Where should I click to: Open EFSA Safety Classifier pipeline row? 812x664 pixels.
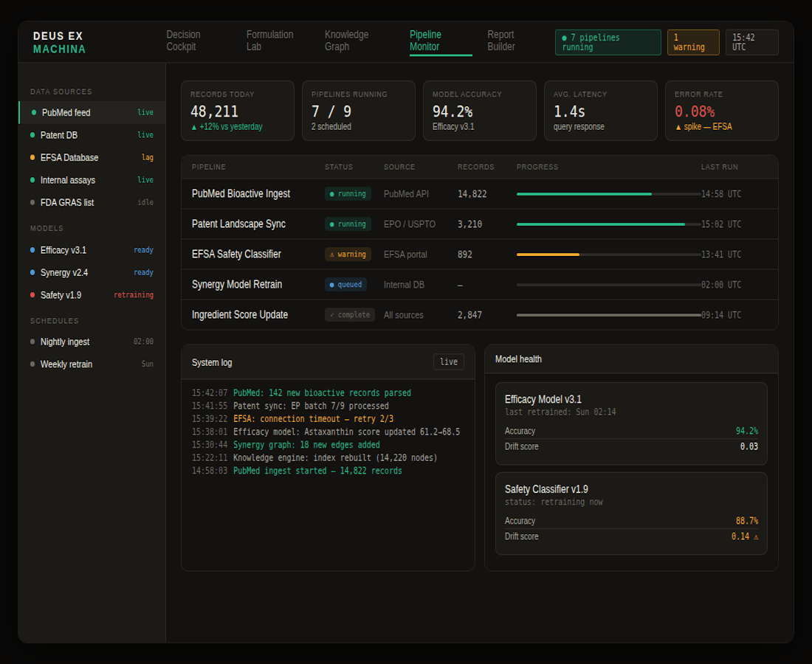coord(480,255)
